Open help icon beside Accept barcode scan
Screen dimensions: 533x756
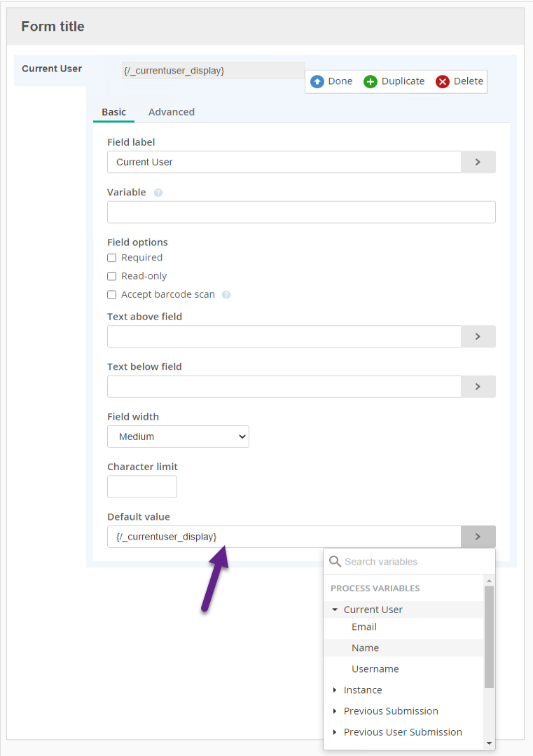click(226, 294)
